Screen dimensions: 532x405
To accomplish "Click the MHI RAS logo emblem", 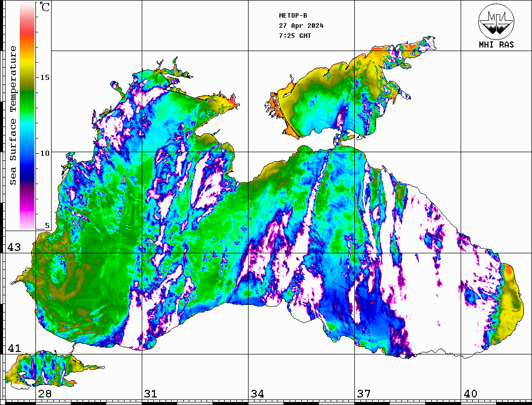I will [x=497, y=21].
